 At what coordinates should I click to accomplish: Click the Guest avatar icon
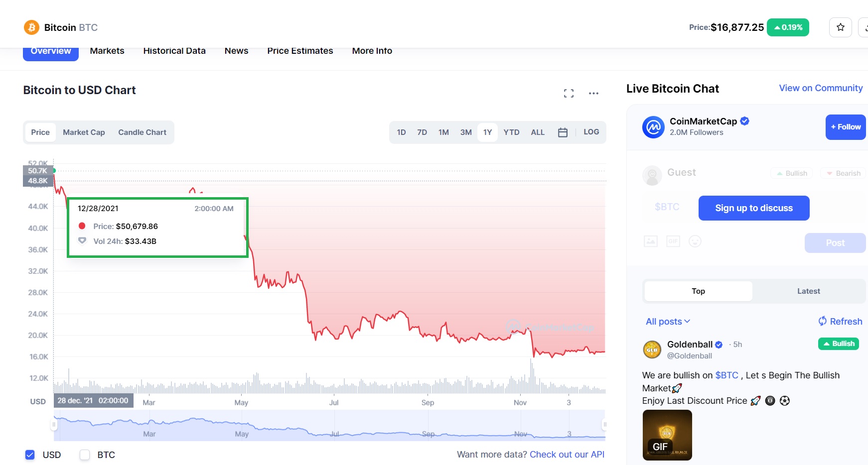click(652, 175)
